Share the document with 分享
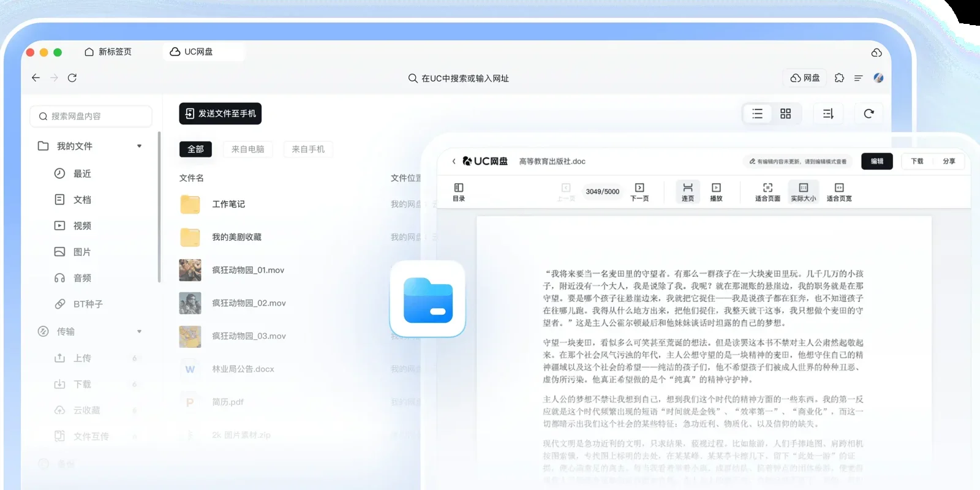The height and width of the screenshot is (490, 980). (949, 161)
